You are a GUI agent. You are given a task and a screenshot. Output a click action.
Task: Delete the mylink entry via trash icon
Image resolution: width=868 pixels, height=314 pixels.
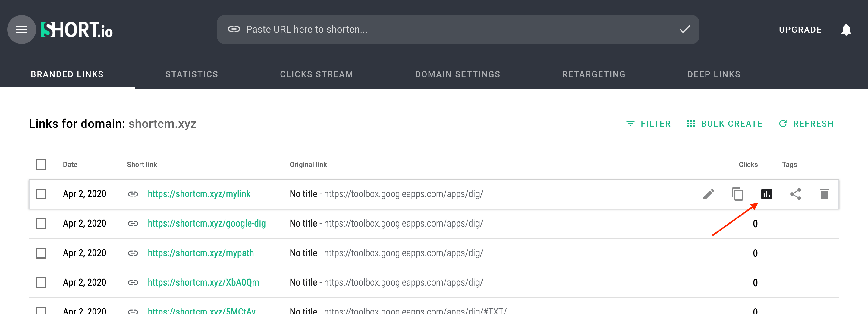tap(825, 194)
